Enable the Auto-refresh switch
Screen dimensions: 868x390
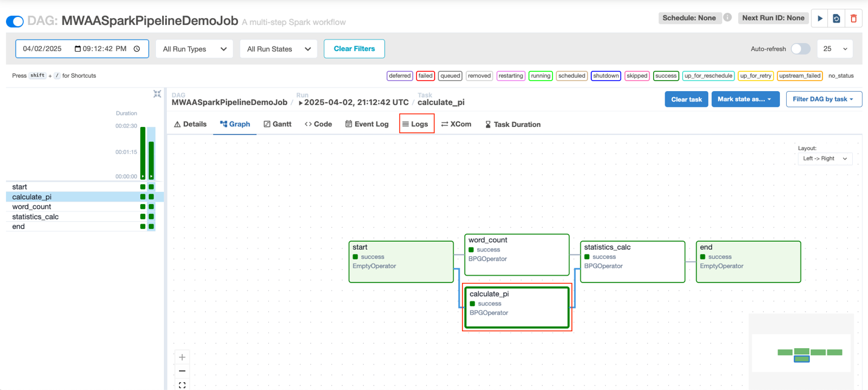point(800,49)
